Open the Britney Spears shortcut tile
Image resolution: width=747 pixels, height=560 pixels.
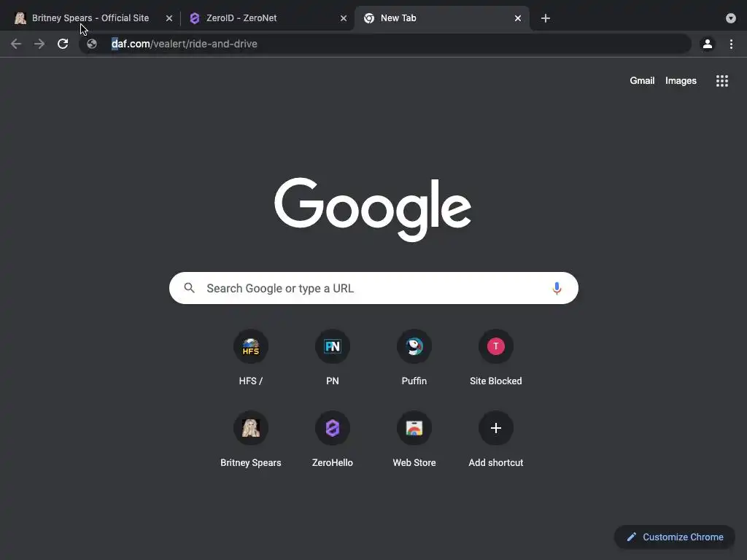click(251, 439)
